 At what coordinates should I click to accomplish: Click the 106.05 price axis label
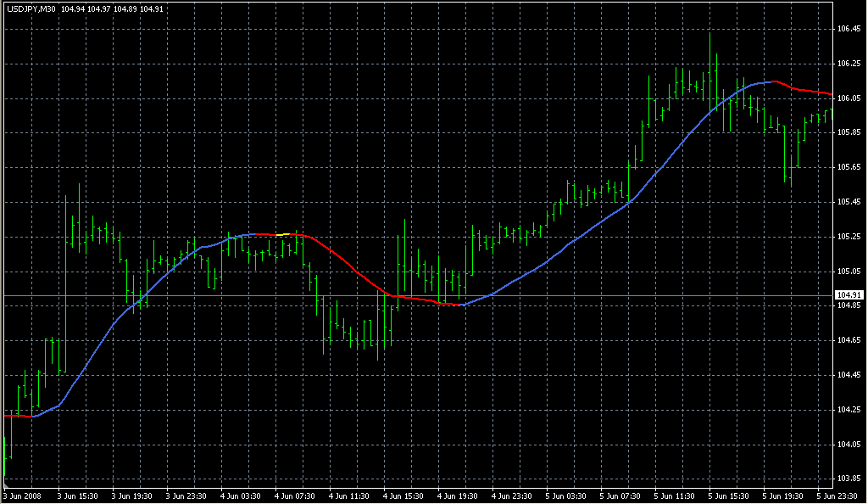[847, 98]
